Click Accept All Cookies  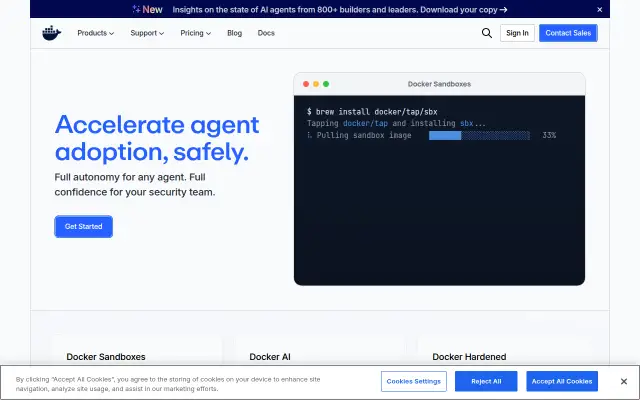[562, 381]
